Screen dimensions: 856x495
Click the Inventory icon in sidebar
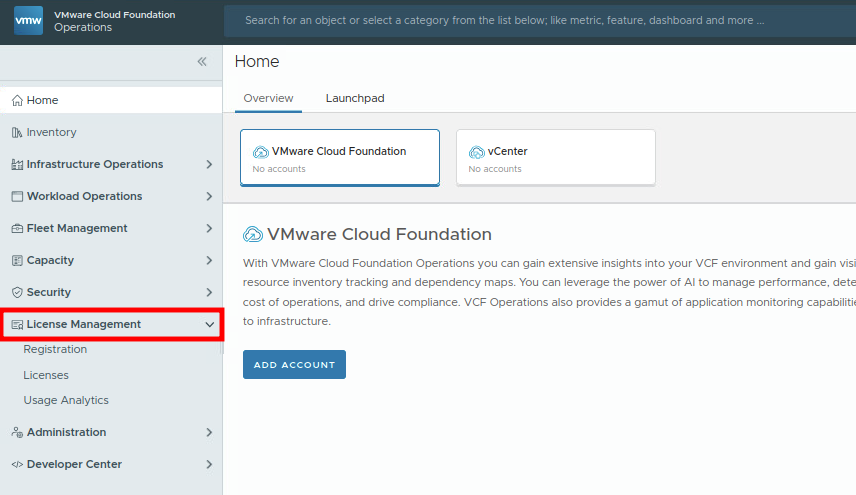click(x=17, y=133)
